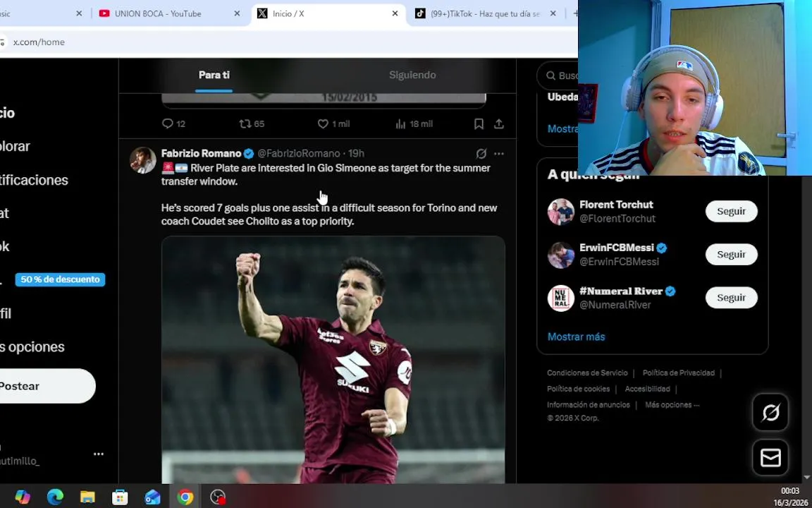Open Información de anuncios link
The image size is (812, 508).
coord(589,405)
